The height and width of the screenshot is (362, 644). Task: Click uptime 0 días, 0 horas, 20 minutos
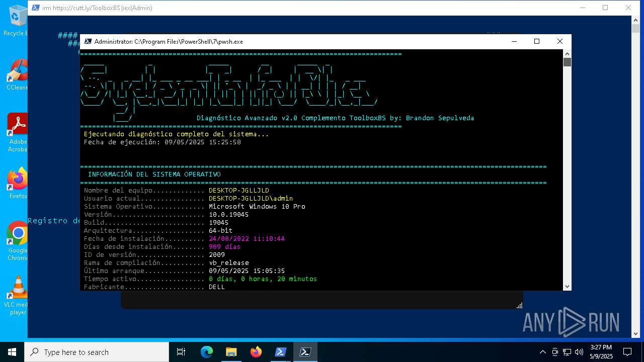(x=263, y=279)
